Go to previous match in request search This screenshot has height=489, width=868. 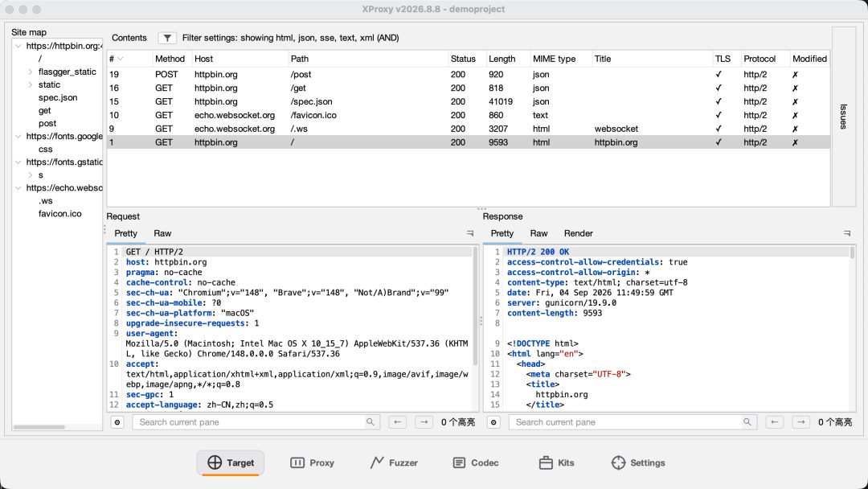[398, 422]
